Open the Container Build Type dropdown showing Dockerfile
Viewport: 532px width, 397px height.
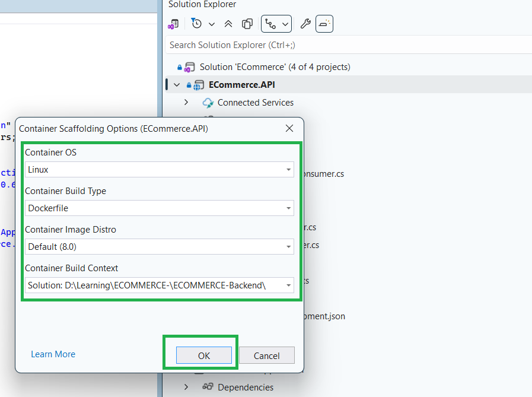(x=159, y=208)
